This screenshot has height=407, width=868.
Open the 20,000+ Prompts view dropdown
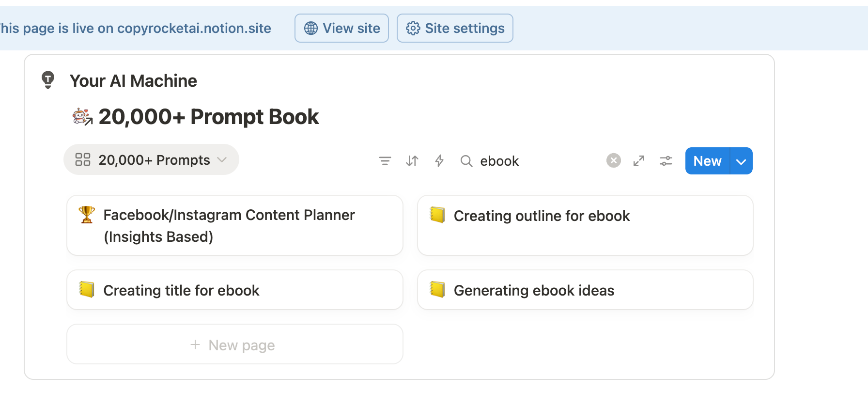click(x=151, y=160)
